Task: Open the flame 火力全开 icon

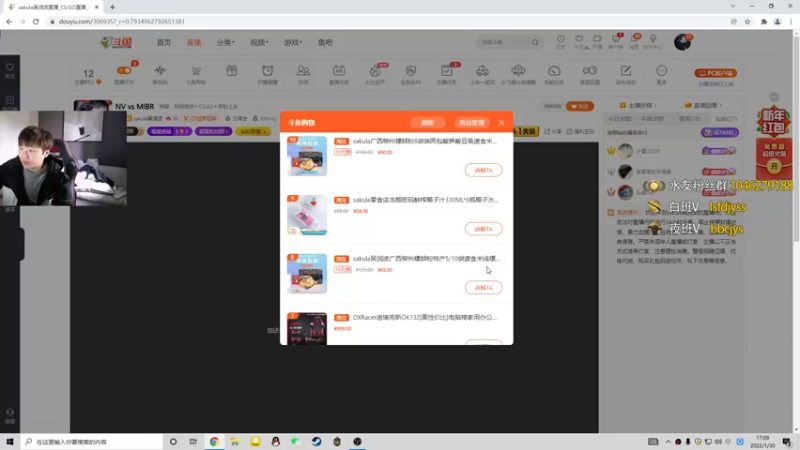Action: click(375, 70)
